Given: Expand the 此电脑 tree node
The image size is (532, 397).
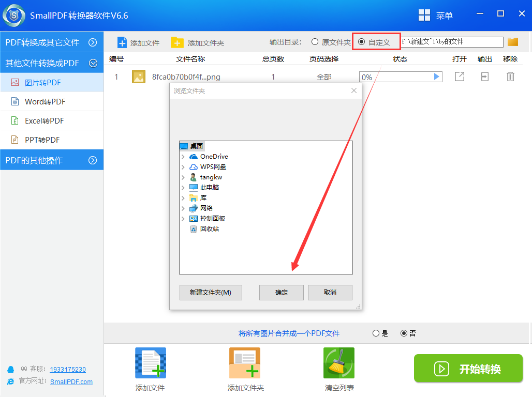Looking at the screenshot, I should click(183, 188).
